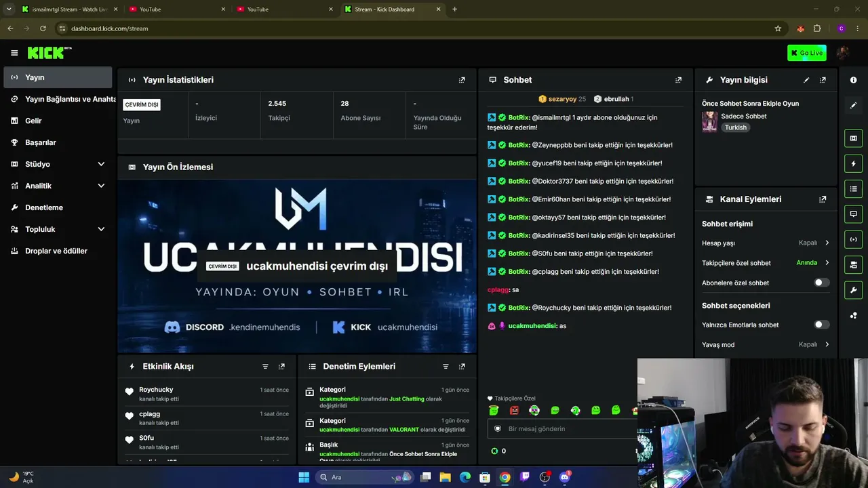Click the Turkish language tag
Image resolution: width=868 pixels, height=488 pixels.
click(735, 127)
